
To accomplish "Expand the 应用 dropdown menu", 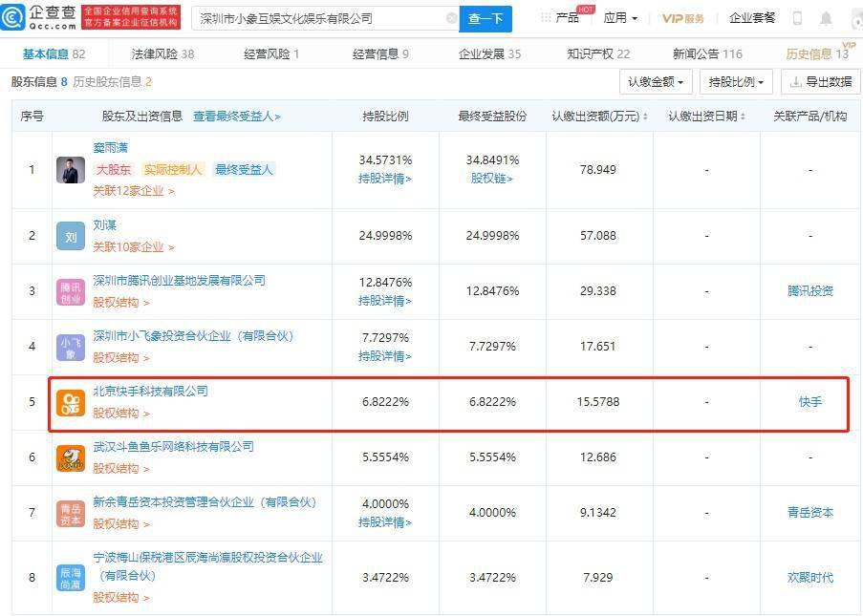I will click(620, 18).
